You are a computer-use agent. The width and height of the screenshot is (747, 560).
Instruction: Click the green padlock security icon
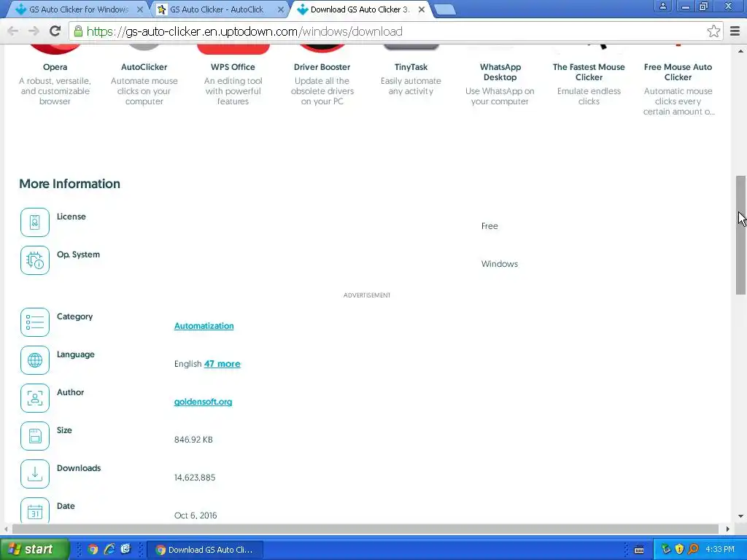[78, 31]
